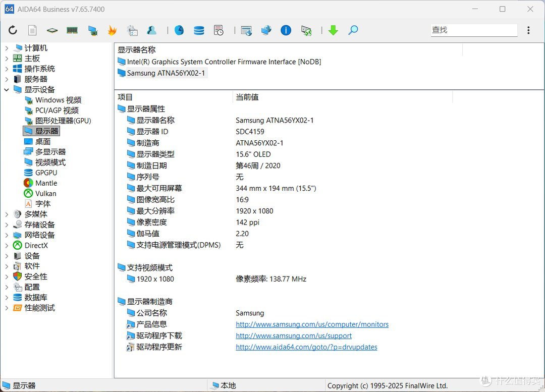Screen dimensions: 545x392
Task: Open the samsung.com/us/support link
Action: [x=294, y=335]
